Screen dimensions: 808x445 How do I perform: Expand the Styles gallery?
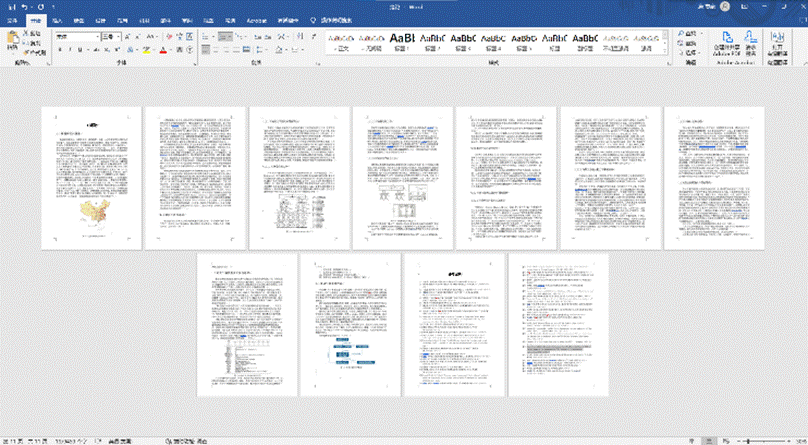pyautogui.click(x=667, y=50)
